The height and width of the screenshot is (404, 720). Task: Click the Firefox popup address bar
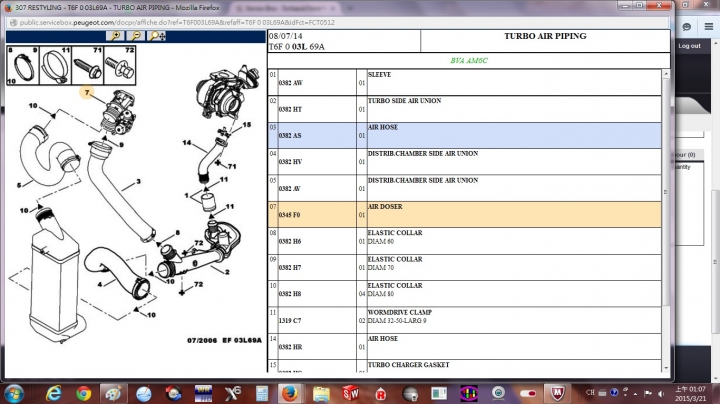click(338, 22)
